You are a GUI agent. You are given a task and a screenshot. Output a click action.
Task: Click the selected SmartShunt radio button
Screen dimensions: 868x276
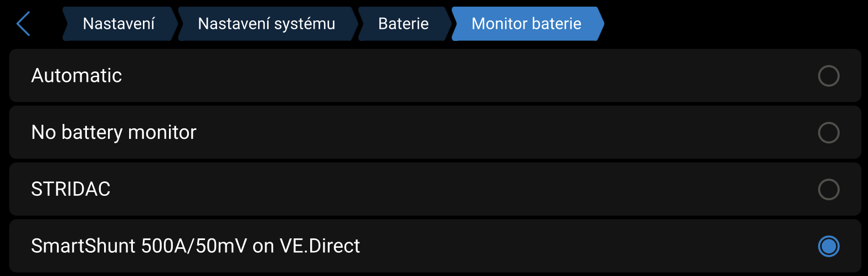click(x=828, y=246)
